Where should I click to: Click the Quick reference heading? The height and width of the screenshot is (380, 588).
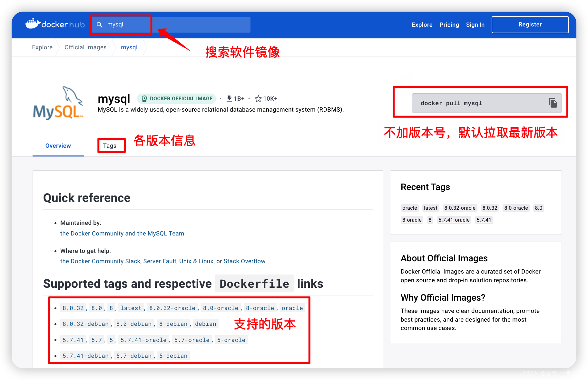click(x=87, y=198)
